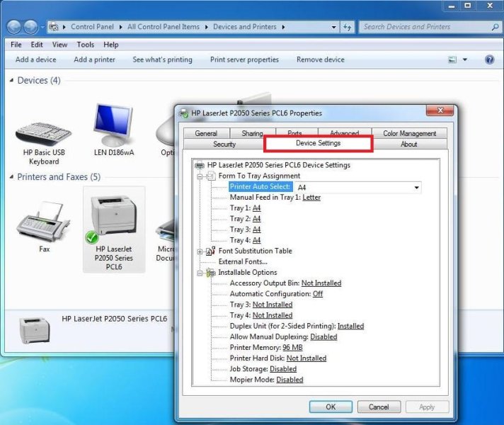Open the File menu
The width and height of the screenshot is (504, 425).
point(16,45)
